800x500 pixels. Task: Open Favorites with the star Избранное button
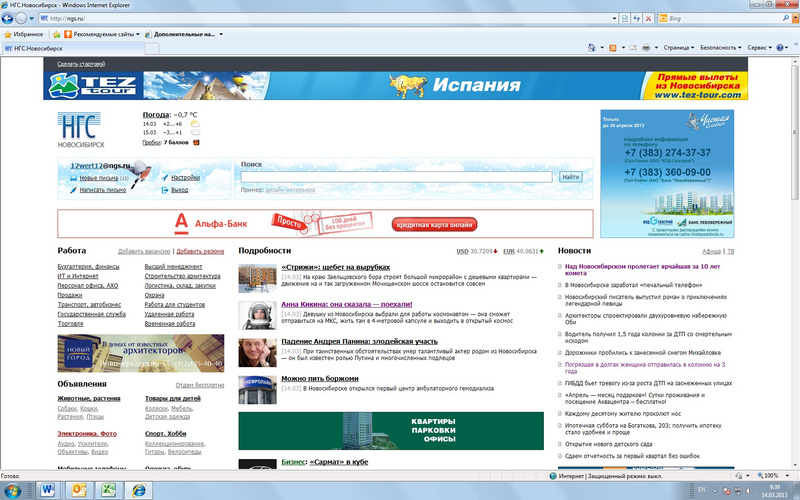point(23,34)
